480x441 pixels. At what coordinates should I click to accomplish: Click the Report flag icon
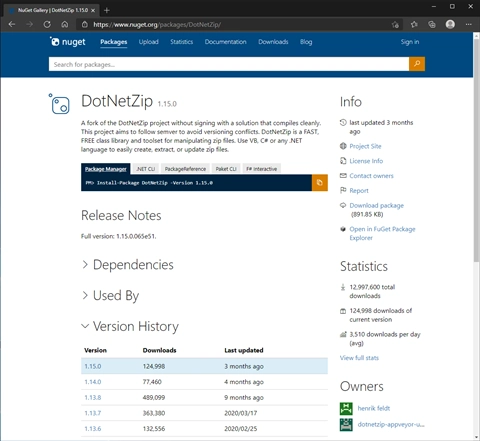tap(343, 190)
